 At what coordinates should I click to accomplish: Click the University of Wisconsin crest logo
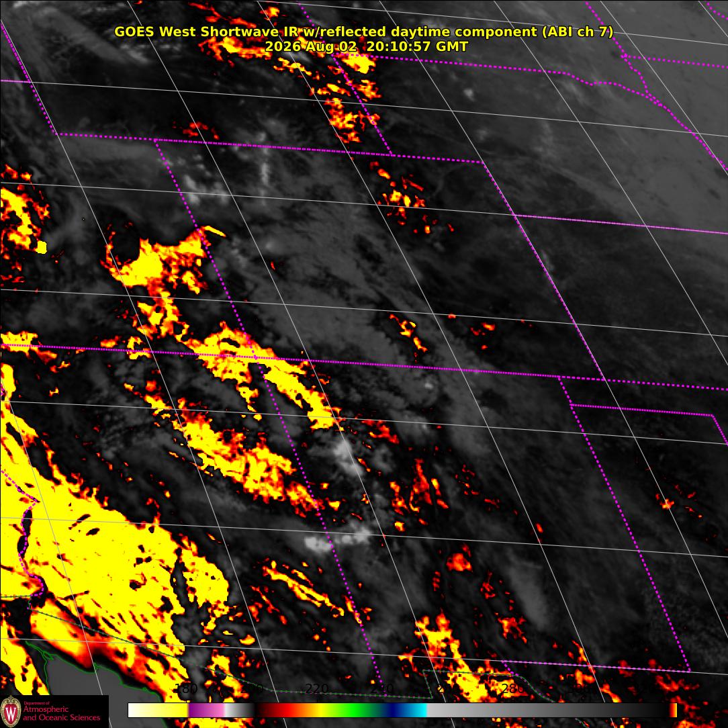pyautogui.click(x=10, y=711)
